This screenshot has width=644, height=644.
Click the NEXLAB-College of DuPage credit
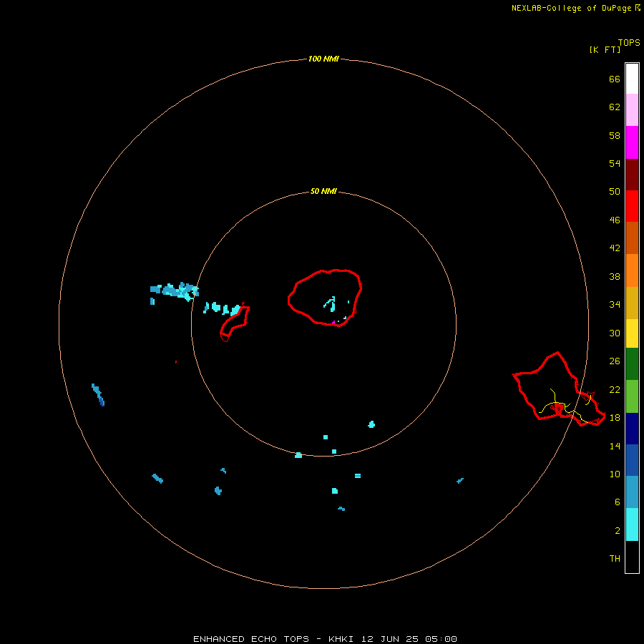[x=575, y=8]
